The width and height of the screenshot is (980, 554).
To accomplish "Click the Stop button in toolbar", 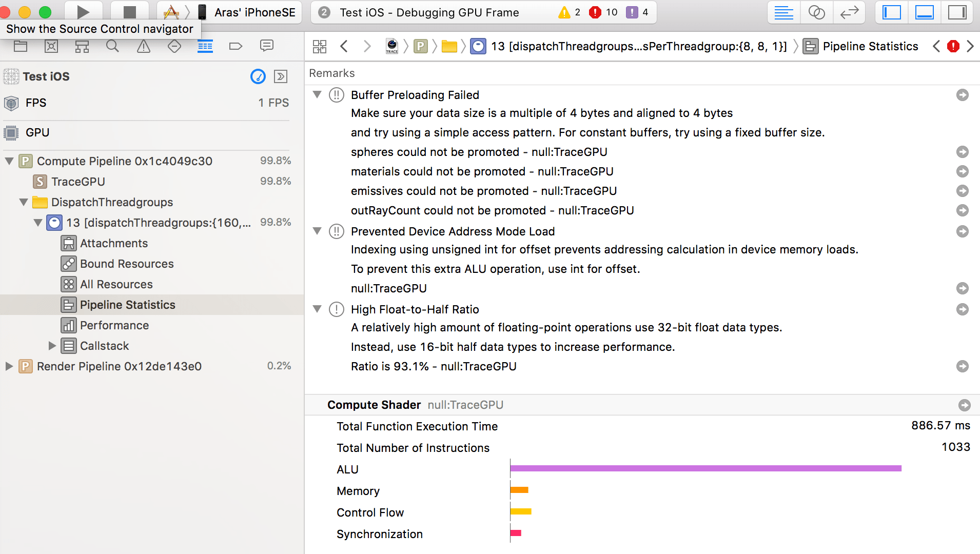I will click(x=130, y=12).
